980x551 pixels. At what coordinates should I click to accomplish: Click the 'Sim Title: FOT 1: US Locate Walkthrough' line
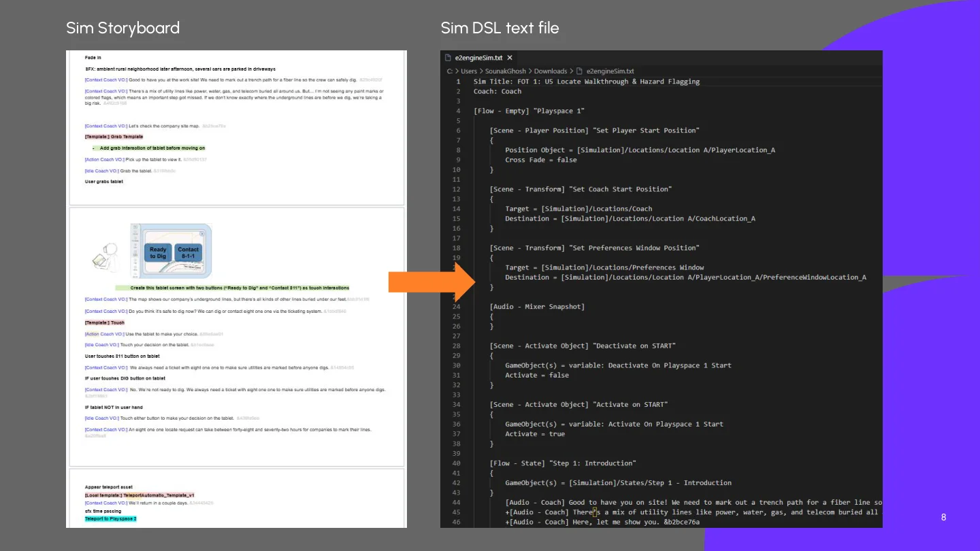pyautogui.click(x=587, y=82)
